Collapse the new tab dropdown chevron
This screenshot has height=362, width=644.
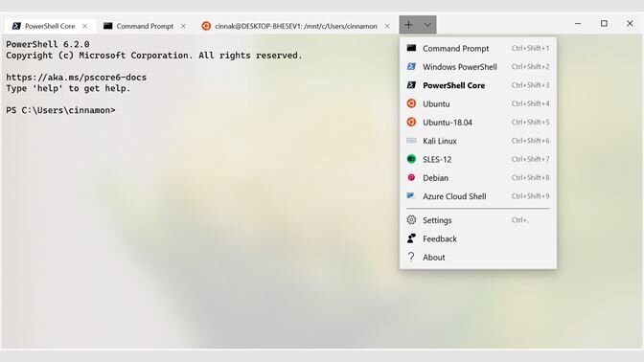[427, 25]
